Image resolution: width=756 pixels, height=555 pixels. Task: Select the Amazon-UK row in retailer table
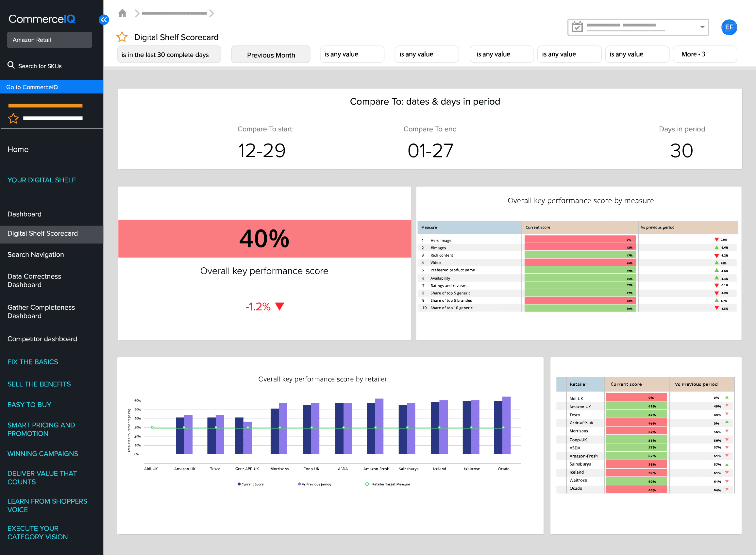(x=645, y=407)
